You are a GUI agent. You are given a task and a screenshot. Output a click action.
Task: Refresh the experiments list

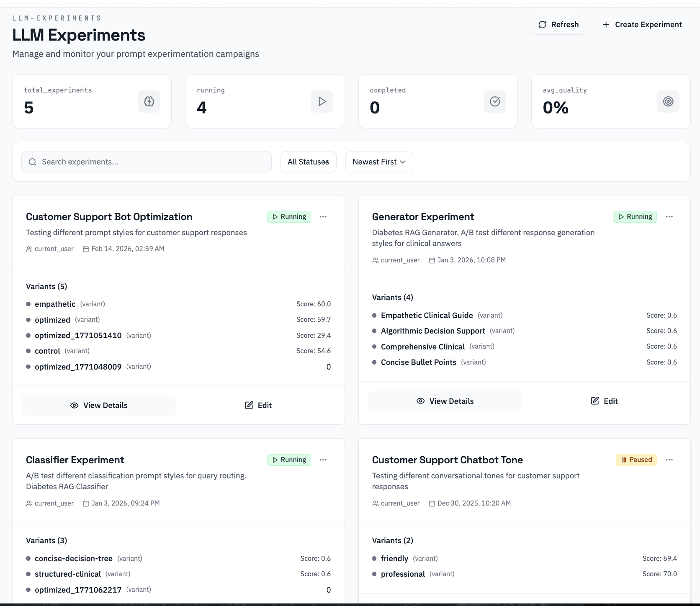point(558,25)
